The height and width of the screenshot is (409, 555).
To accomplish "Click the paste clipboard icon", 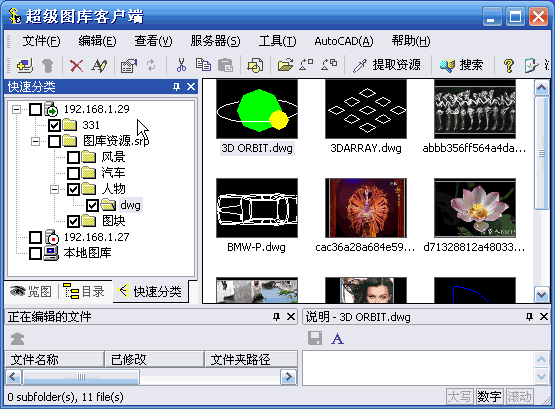I will 225,65.
